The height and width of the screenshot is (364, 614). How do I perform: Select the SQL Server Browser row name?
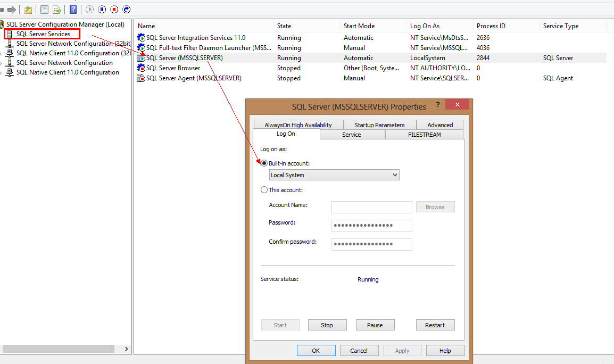click(x=173, y=68)
